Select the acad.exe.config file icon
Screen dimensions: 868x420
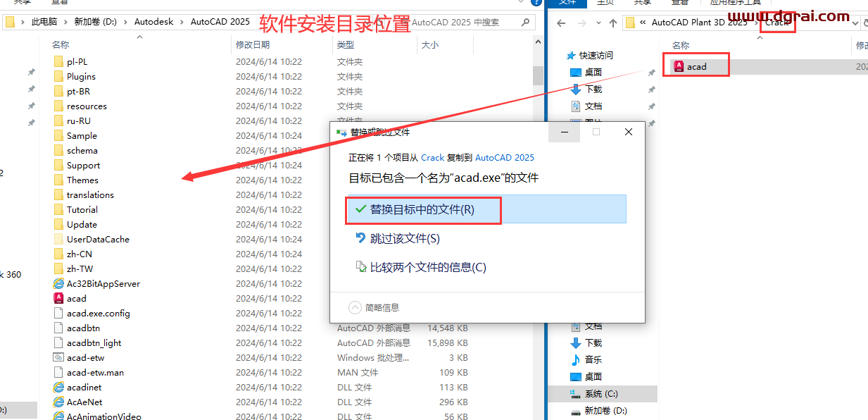pyautogui.click(x=58, y=314)
